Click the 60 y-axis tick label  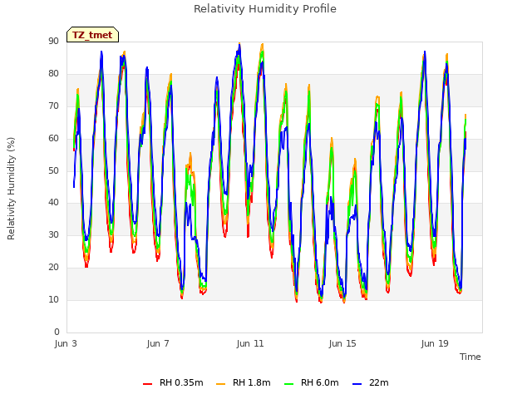53,139
